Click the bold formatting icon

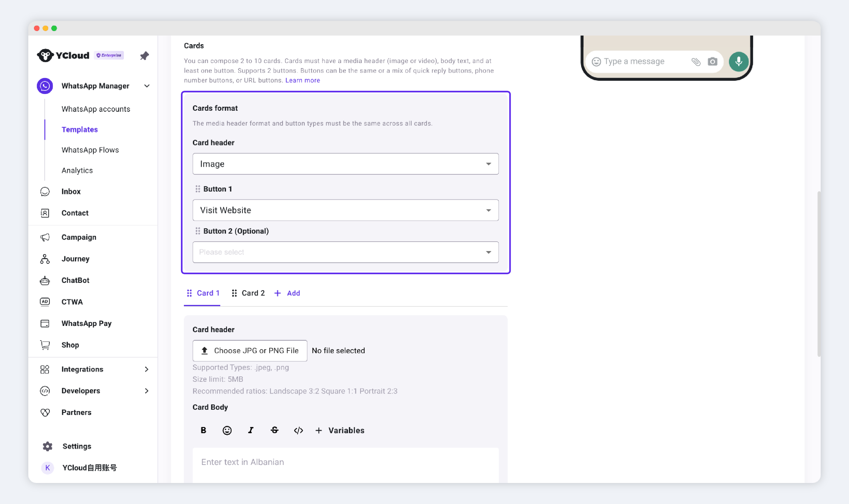pos(203,430)
